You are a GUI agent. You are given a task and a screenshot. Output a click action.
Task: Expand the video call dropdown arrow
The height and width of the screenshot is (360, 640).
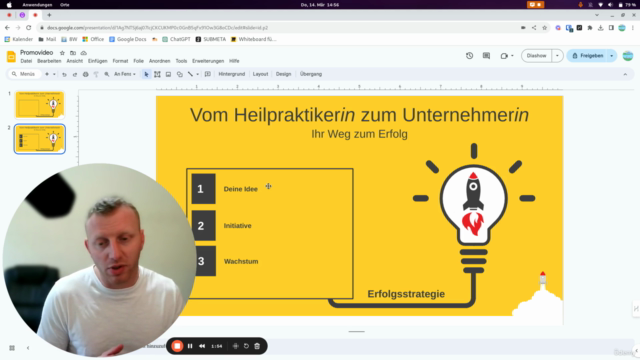pyautogui.click(x=512, y=56)
